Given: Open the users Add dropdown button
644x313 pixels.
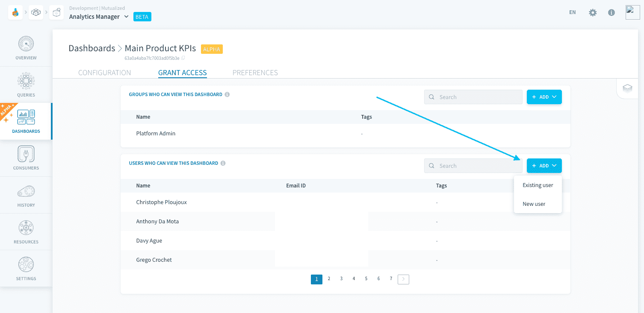Looking at the screenshot, I should pyautogui.click(x=544, y=166).
